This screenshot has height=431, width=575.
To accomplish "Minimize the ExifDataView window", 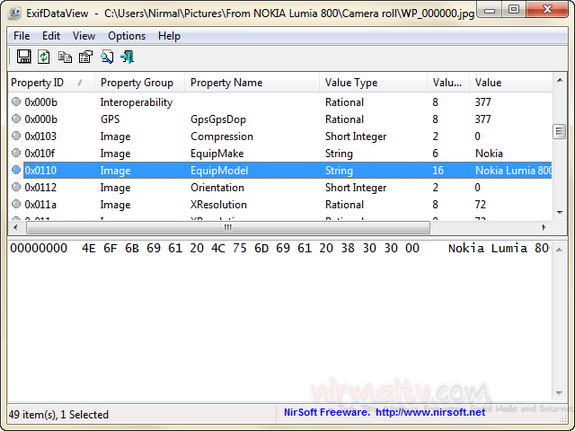I will point(490,10).
